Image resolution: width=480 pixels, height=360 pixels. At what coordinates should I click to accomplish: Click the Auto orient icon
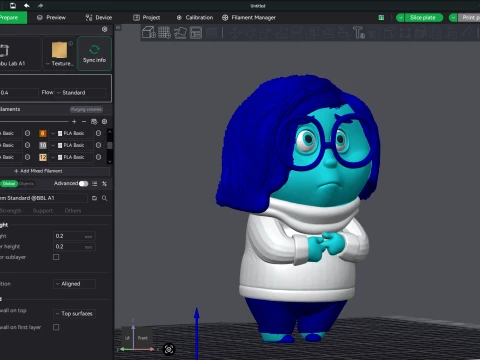pyautogui.click(x=180, y=33)
